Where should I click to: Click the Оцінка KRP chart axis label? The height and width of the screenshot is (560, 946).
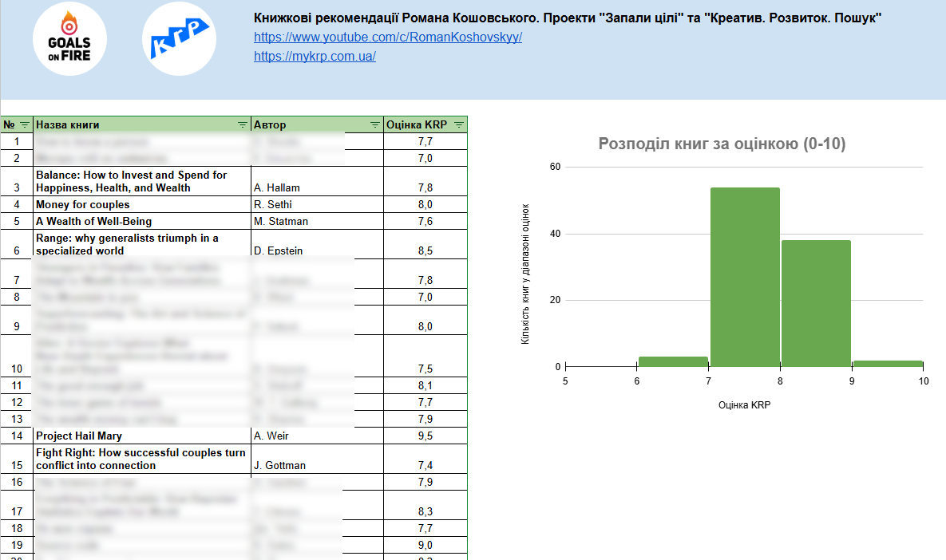click(744, 404)
